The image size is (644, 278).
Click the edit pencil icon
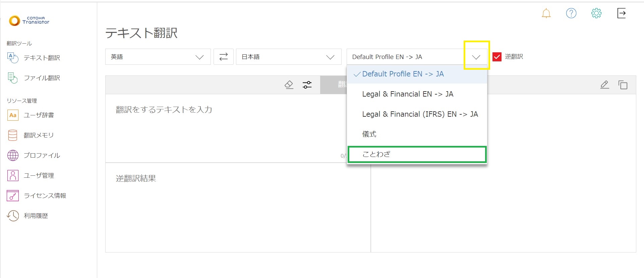[x=604, y=85]
